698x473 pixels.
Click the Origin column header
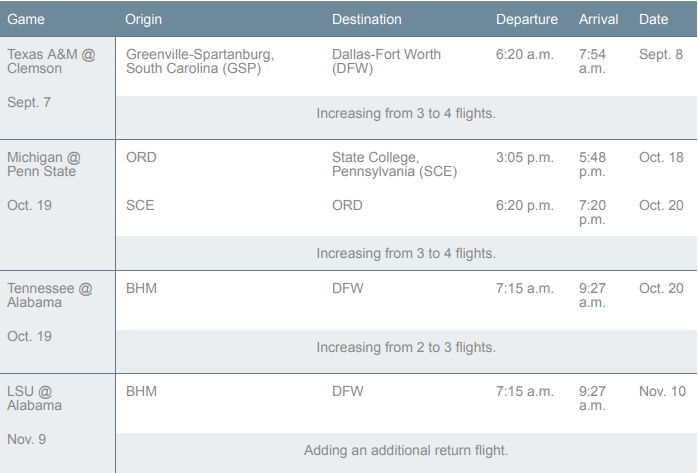[x=143, y=20]
